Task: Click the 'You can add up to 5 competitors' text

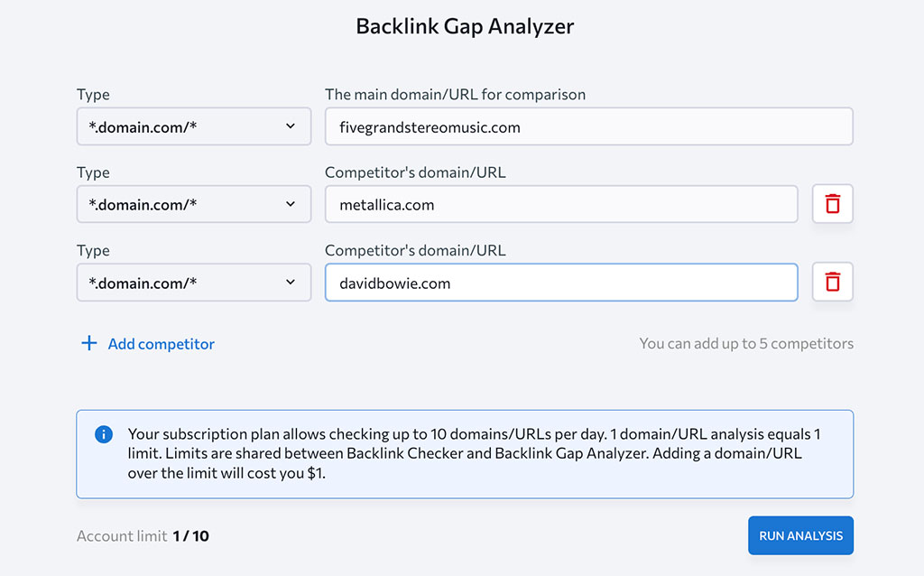Action: (x=746, y=343)
